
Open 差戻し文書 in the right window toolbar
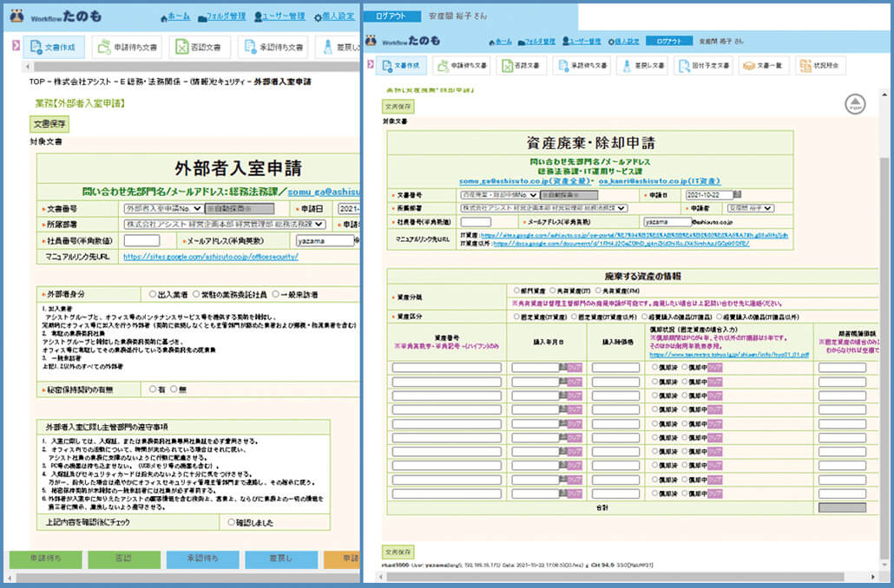[643, 66]
